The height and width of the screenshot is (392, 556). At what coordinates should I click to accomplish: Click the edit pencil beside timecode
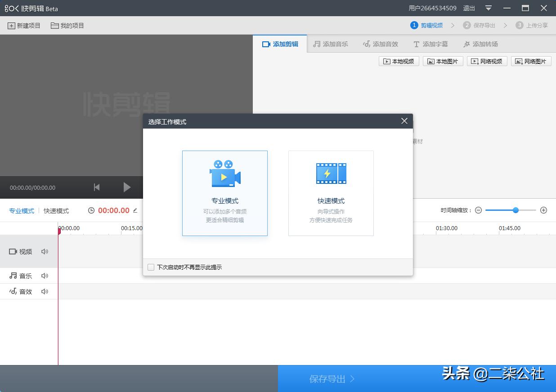135,210
